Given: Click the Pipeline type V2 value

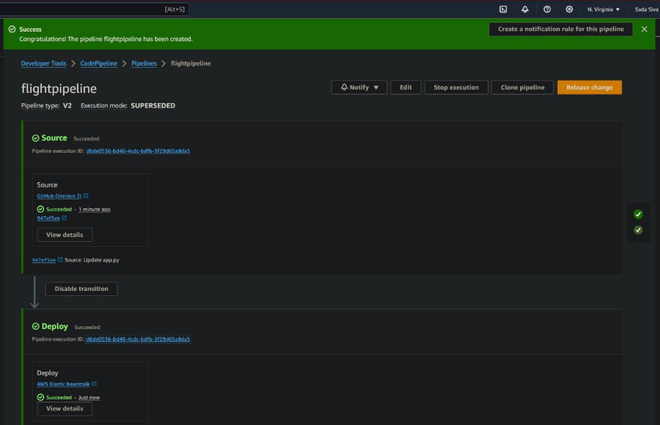Looking at the screenshot, I should click(x=67, y=106).
